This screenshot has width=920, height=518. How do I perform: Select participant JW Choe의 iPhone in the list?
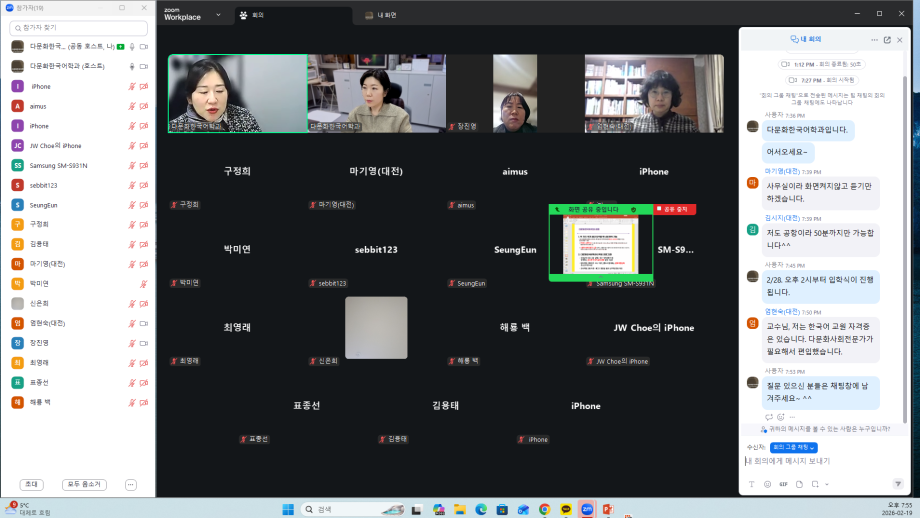pos(79,145)
